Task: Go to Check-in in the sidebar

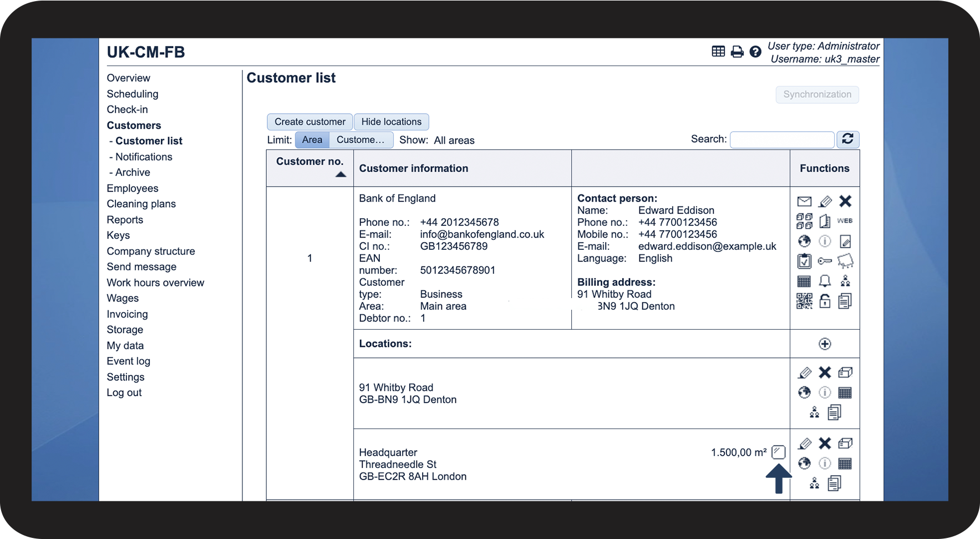Action: coord(128,109)
